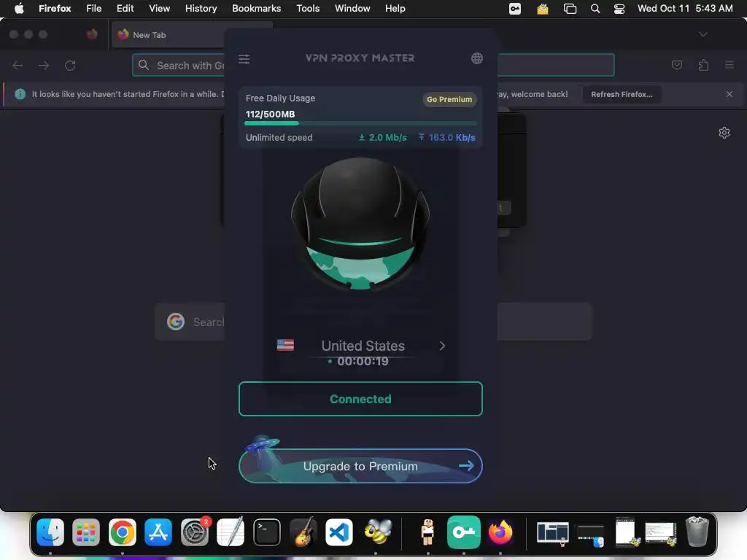Open the list all tabs dropdown arrow
Viewport: 747px width, 560px height.
click(x=703, y=34)
